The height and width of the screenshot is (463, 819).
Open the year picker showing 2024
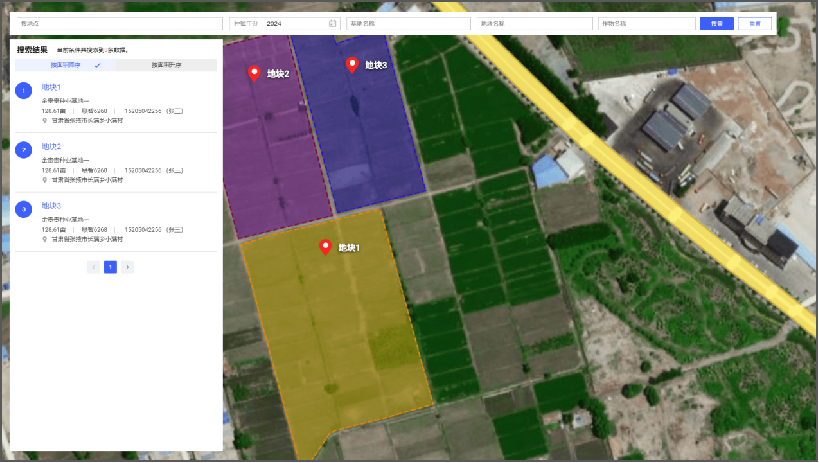point(295,23)
